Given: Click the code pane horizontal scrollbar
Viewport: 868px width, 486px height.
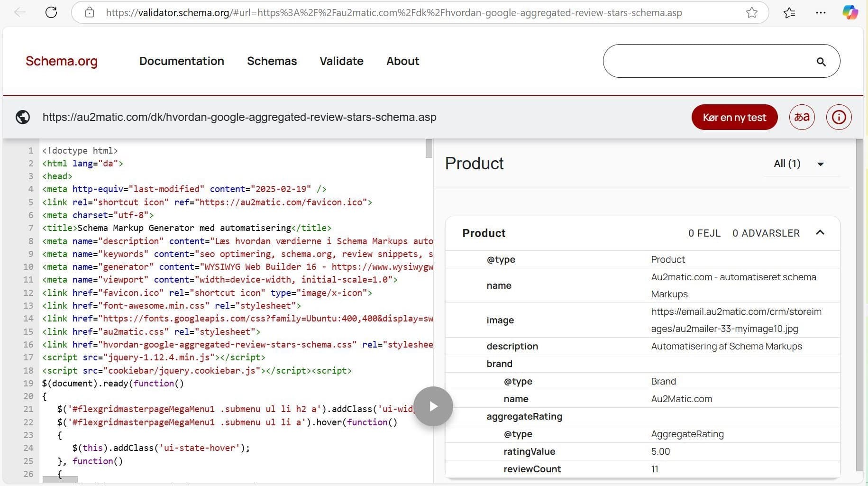Looking at the screenshot, I should click(x=60, y=479).
